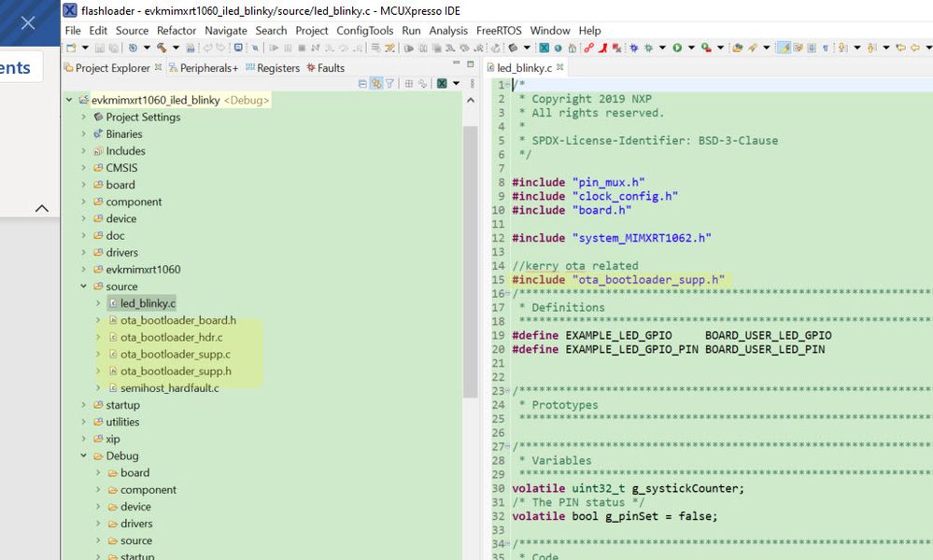
Task: Toggle code folding at line 16
Action: 507,293
